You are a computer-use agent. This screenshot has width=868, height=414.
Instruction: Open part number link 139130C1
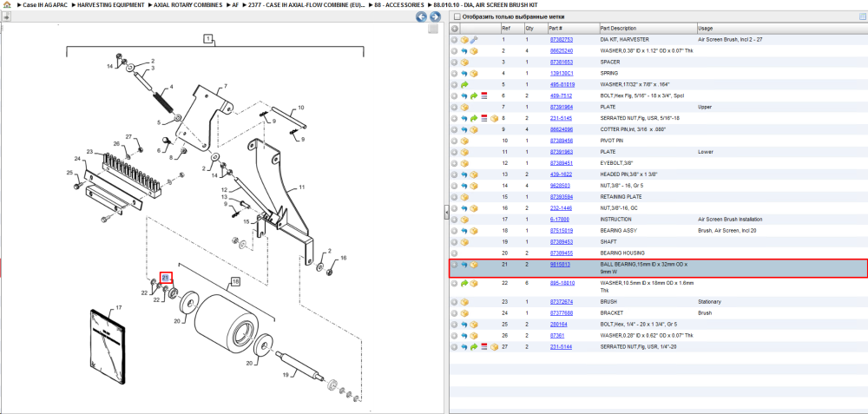(561, 74)
